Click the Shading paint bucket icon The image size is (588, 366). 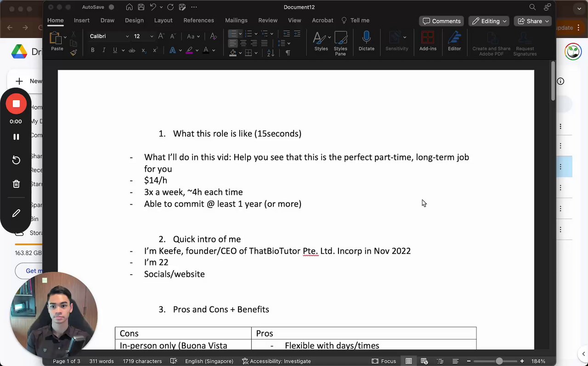tap(233, 53)
